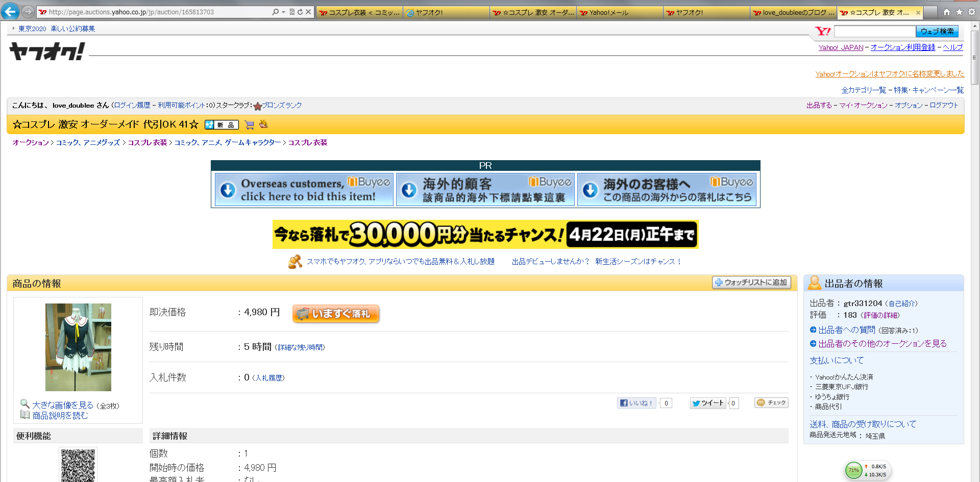Click Overseas customers Buyee English banner
The width and height of the screenshot is (980, 482).
[304, 190]
